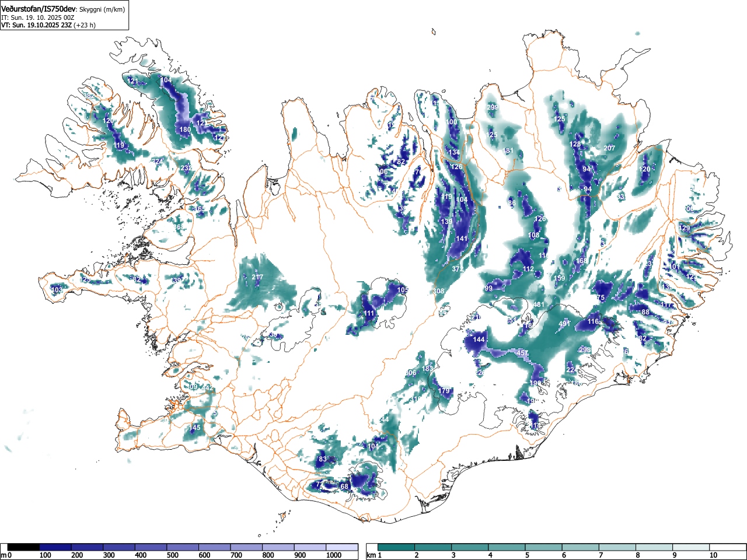Screen dimensions: 747x560
Task: Click the 500 label on meter scale
Action: coord(172,555)
